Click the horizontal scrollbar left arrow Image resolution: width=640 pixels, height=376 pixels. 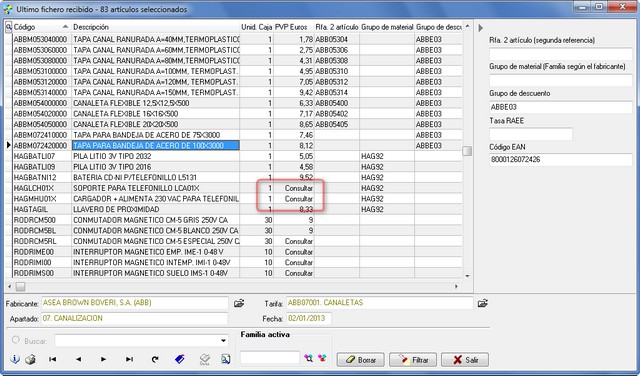(x=10, y=287)
